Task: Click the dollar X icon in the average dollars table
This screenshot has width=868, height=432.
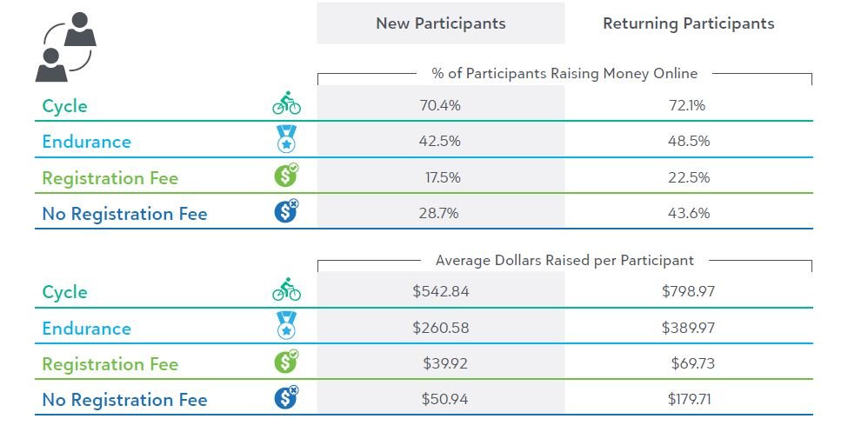Action: [x=286, y=398]
